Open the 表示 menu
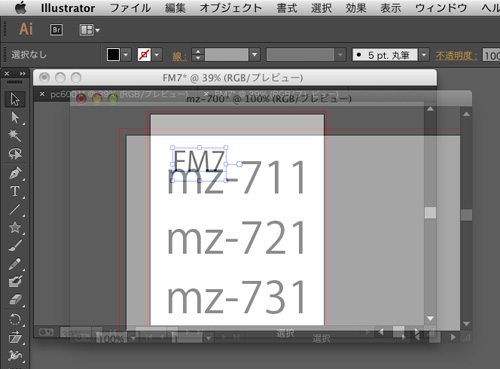This screenshot has width=500, height=369. click(x=391, y=8)
